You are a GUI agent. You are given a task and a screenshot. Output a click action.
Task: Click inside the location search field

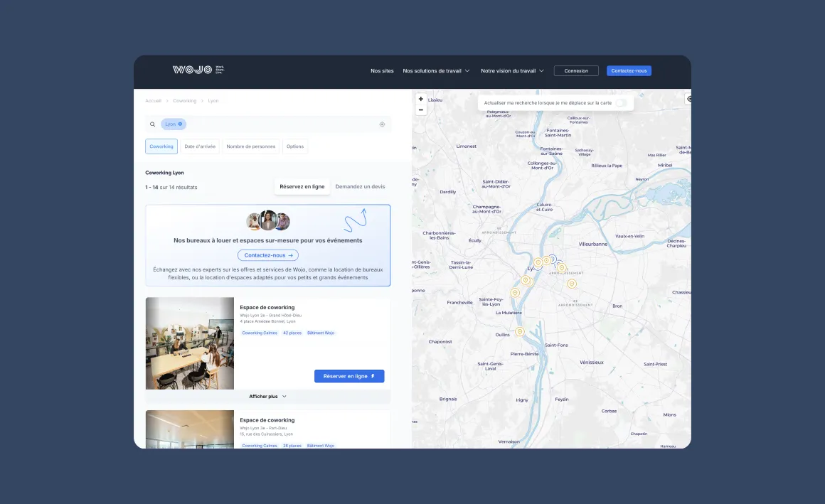click(268, 124)
